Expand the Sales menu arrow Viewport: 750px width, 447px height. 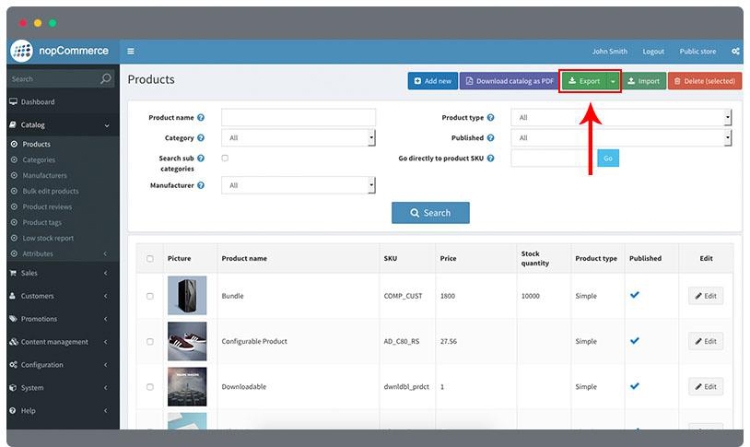(106, 273)
